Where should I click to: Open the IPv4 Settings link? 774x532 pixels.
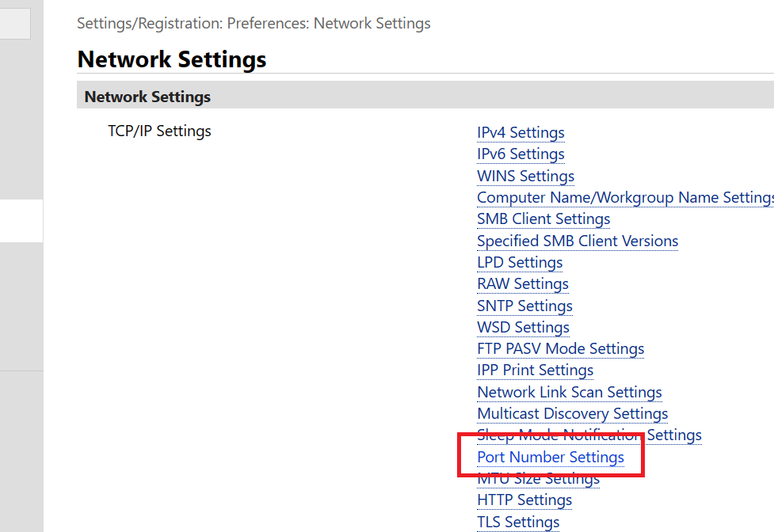pyautogui.click(x=520, y=132)
